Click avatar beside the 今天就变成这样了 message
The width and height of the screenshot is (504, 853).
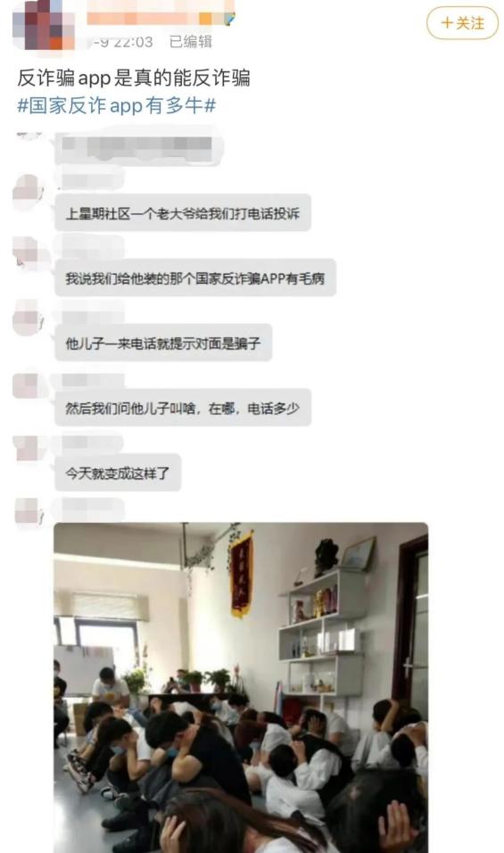[29, 448]
